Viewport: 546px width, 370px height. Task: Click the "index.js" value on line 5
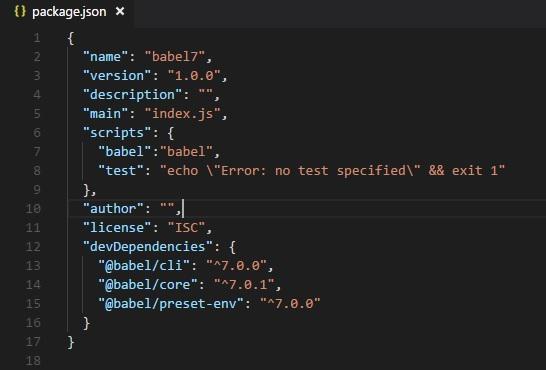pos(183,114)
